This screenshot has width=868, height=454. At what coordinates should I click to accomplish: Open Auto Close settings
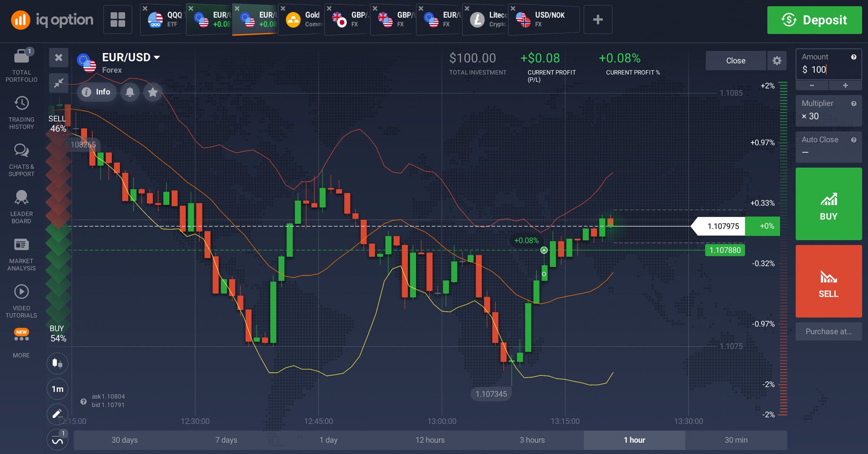tap(829, 146)
